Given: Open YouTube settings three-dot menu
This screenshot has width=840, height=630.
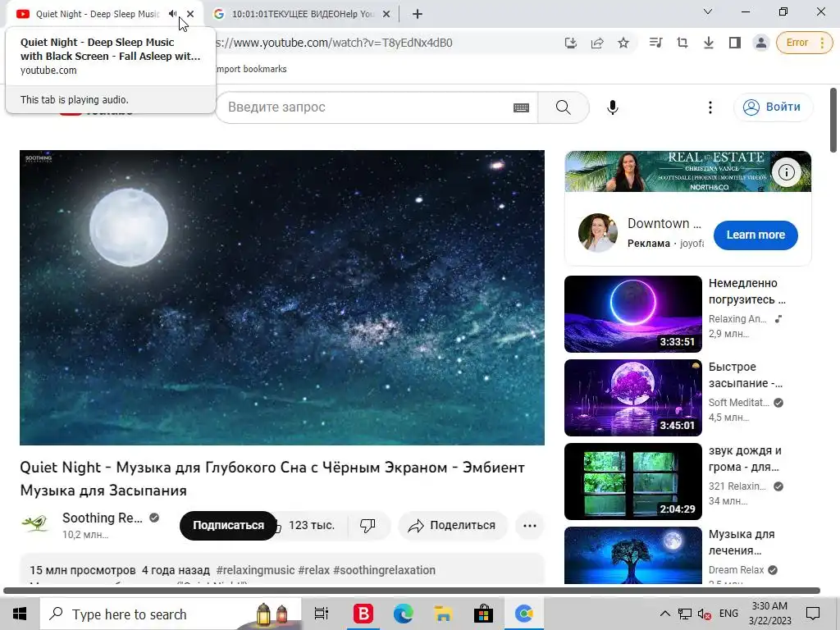Looking at the screenshot, I should pos(710,107).
